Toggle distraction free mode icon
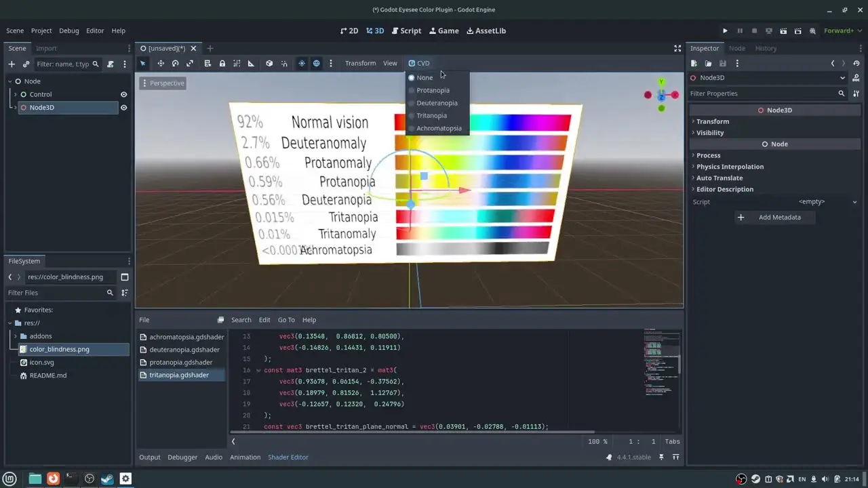 pyautogui.click(x=677, y=48)
